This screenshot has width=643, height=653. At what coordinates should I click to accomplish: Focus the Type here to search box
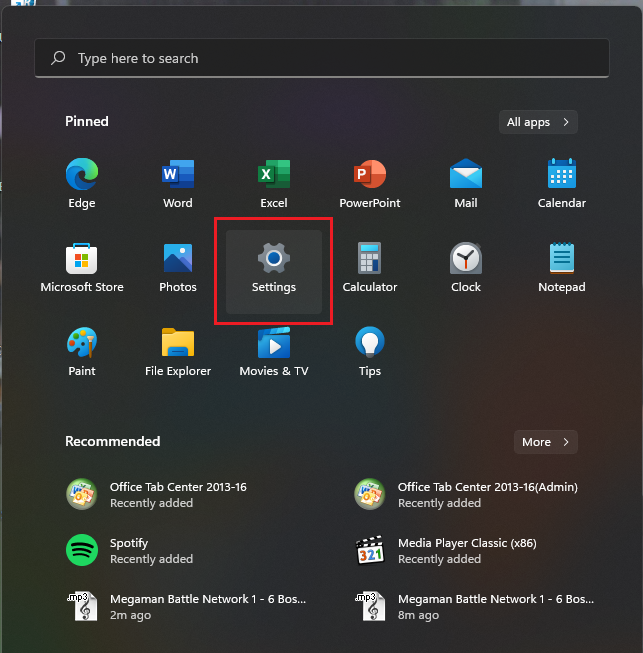click(322, 58)
